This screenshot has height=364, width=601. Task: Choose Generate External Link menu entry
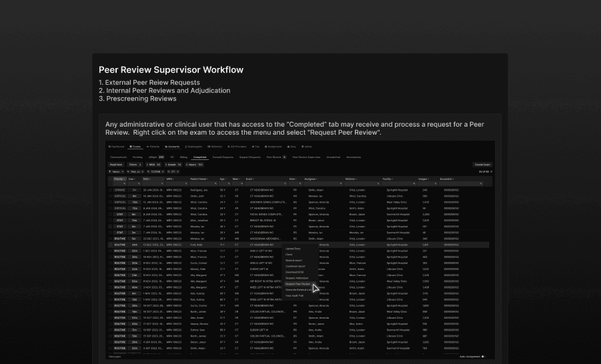299,290
